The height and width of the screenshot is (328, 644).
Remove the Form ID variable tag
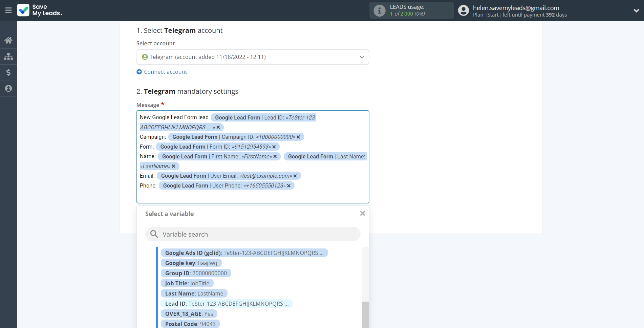pos(274,147)
